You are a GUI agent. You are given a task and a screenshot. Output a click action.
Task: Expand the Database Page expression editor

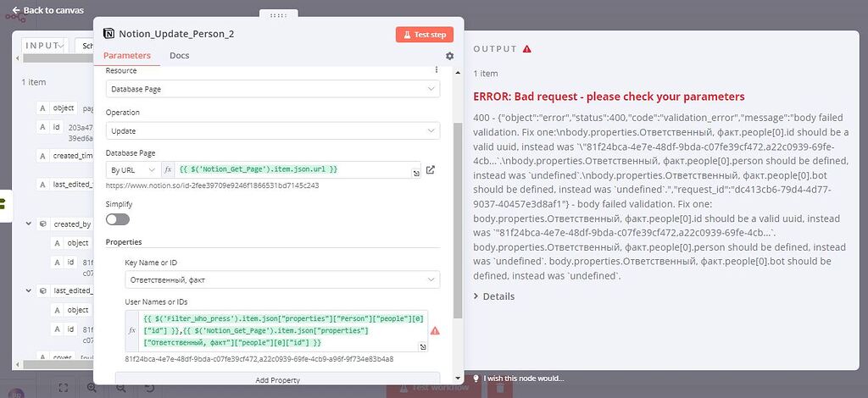coord(416,174)
